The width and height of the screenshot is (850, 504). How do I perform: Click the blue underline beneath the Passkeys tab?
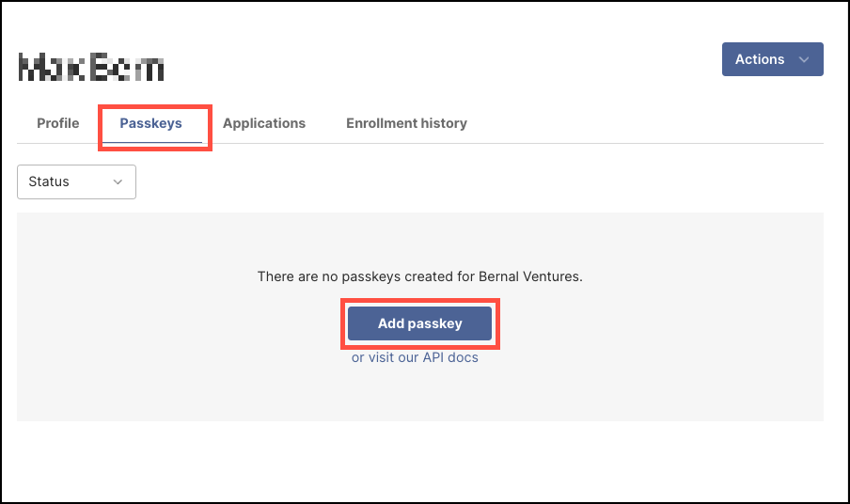click(x=152, y=143)
